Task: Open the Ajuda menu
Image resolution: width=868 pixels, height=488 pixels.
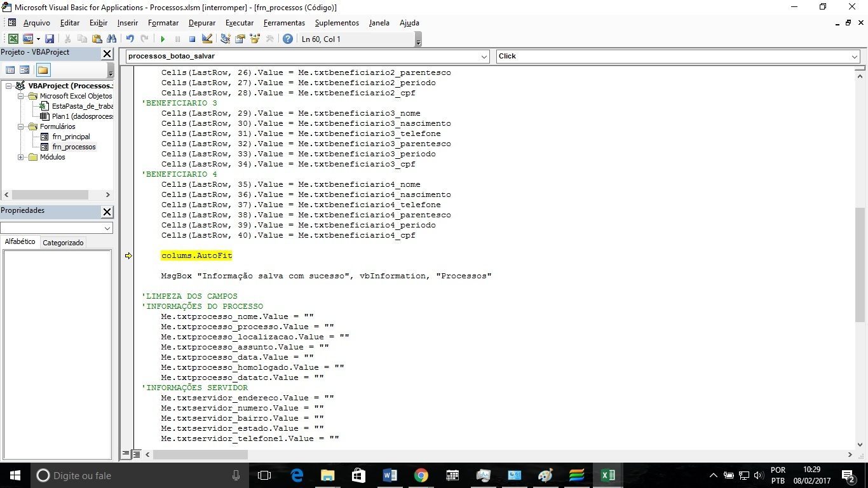Action: click(409, 23)
